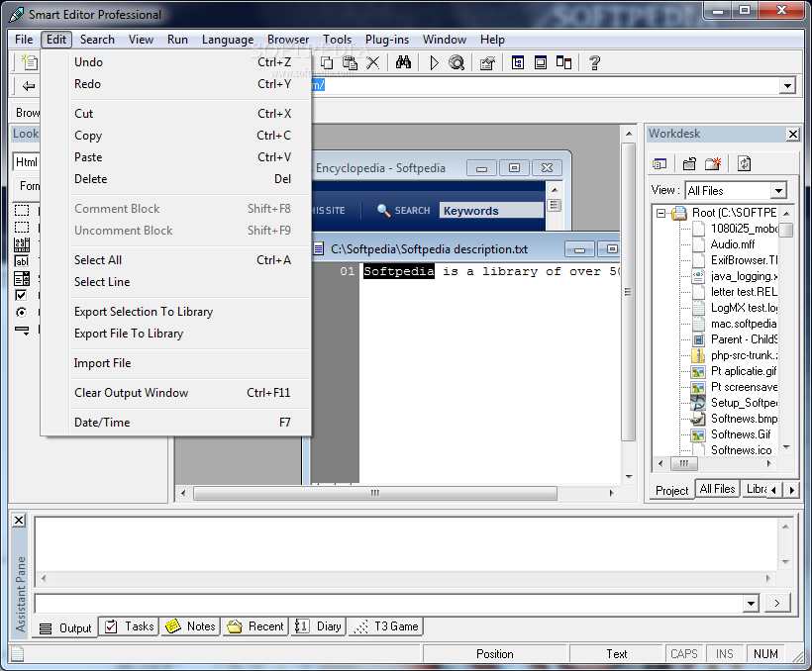Select the list box form tool icon

(x=22, y=278)
